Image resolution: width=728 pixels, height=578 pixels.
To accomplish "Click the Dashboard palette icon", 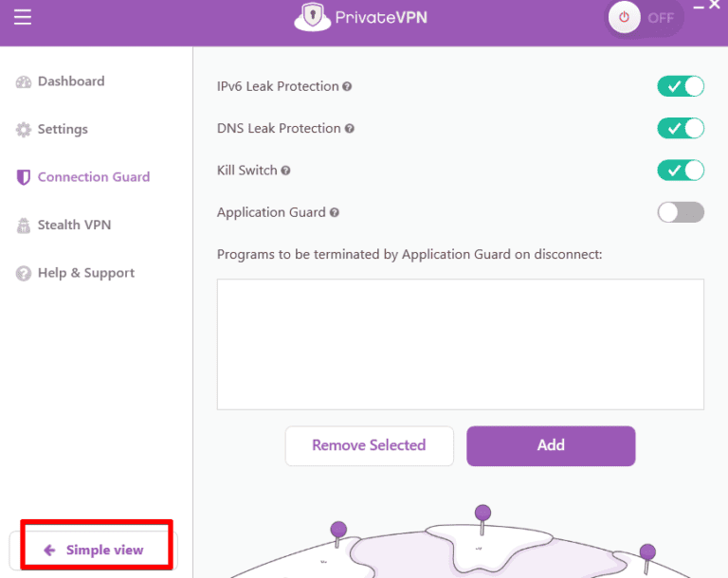I will 24,82.
